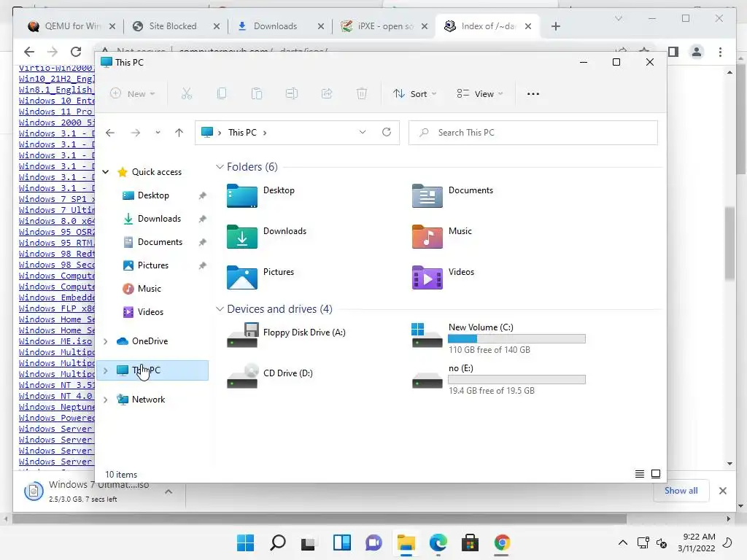Select CD Drive (D:)
Viewport: 747px width, 560px height.
[x=270, y=376]
